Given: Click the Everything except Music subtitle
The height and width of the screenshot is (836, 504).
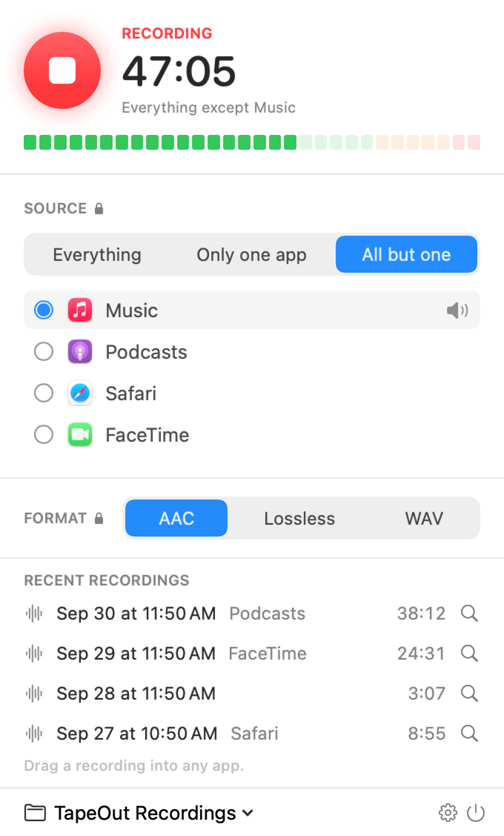Looking at the screenshot, I should click(208, 107).
